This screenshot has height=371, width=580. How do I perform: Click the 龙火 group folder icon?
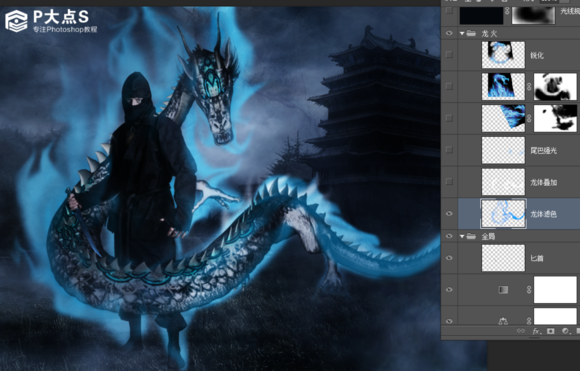tap(471, 33)
